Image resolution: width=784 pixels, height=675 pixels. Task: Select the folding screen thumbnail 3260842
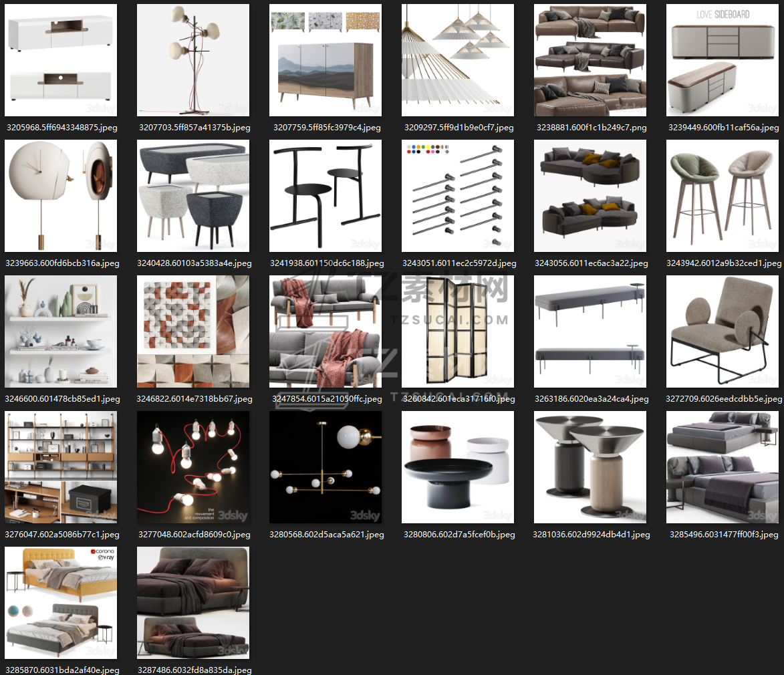tap(458, 331)
